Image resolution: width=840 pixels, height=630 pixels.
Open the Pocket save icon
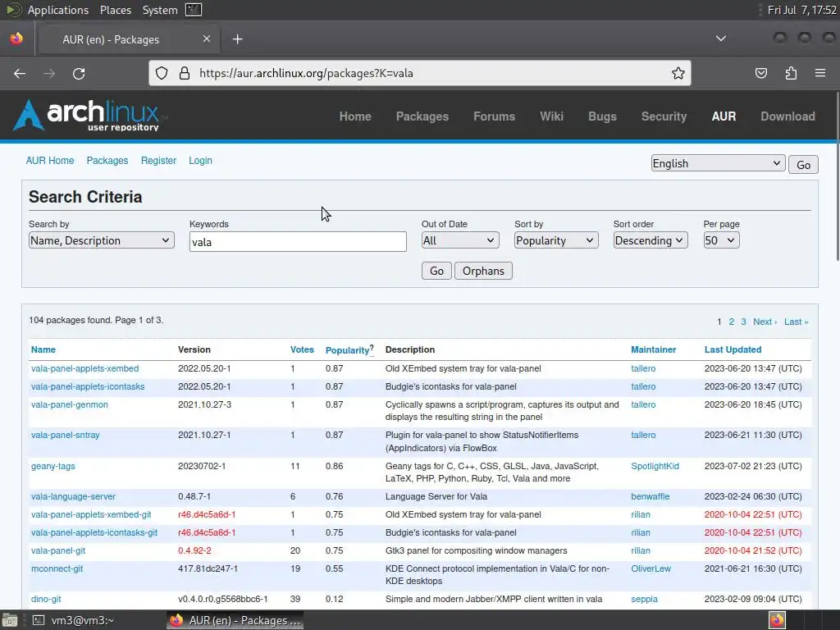pyautogui.click(x=760, y=73)
